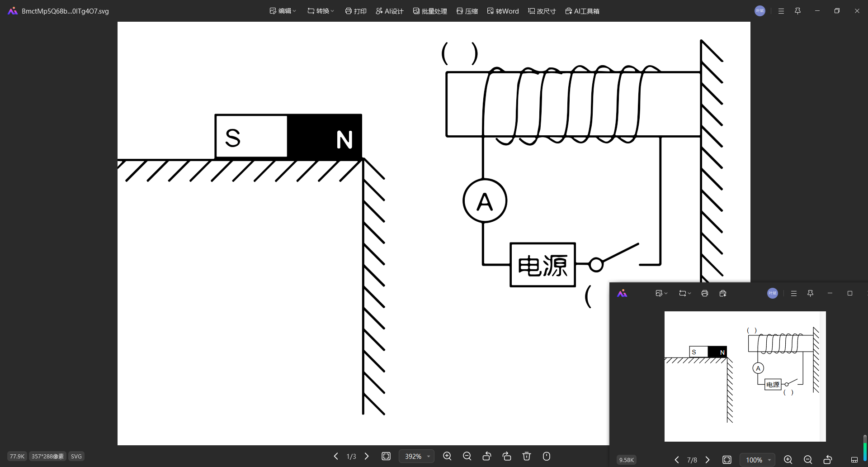The width and height of the screenshot is (868, 467).
Task: Zoom out in the main viewer toolbar
Action: coord(467,456)
